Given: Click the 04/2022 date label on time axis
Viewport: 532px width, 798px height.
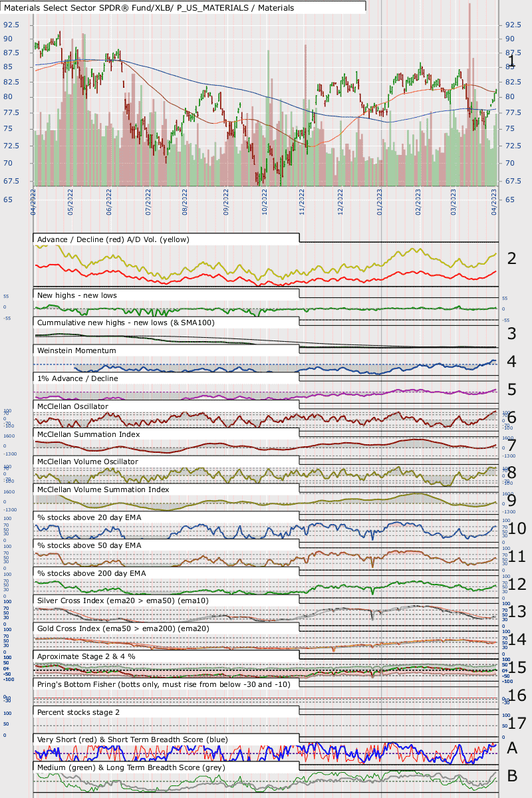Looking at the screenshot, I should tap(33, 199).
